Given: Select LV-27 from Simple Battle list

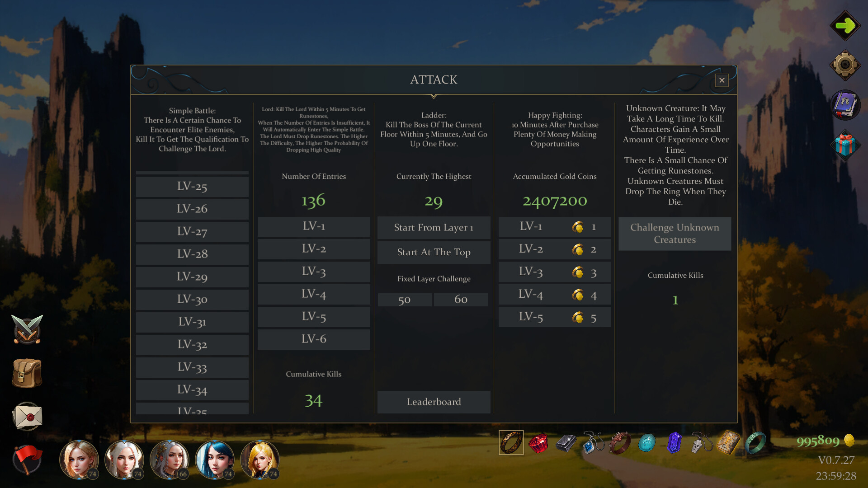Looking at the screenshot, I should 191,230.
